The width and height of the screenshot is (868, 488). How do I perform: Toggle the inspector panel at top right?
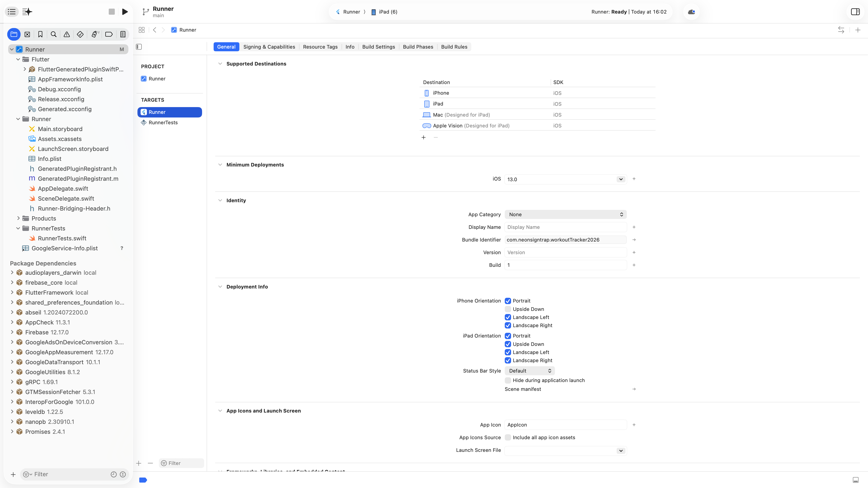pyautogui.click(x=855, y=12)
